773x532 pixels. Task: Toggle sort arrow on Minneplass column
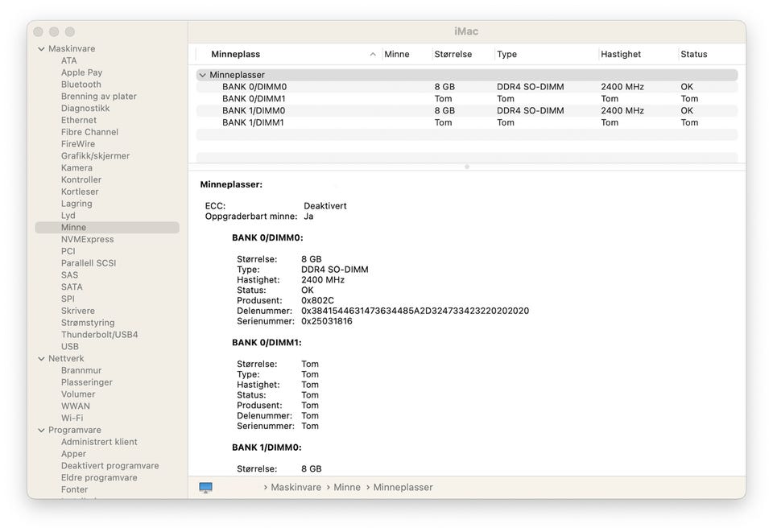click(373, 54)
